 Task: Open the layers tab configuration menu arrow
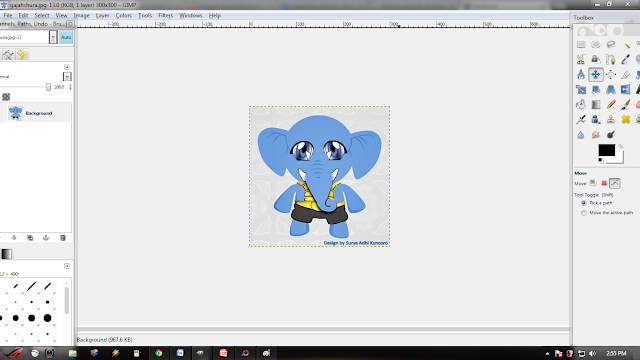[67, 67]
